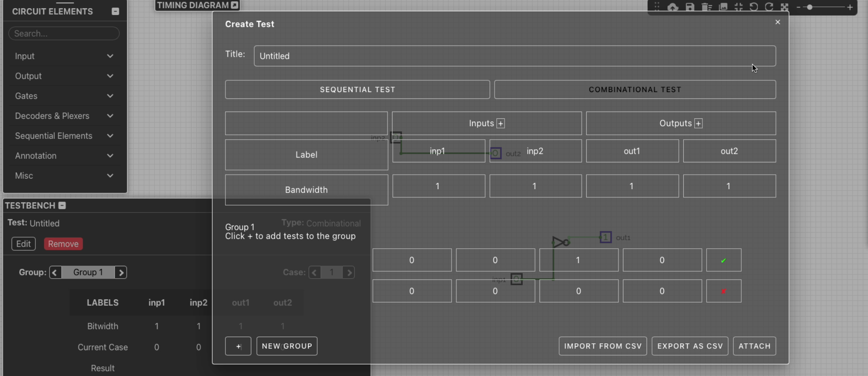Click the Result row label
The height and width of the screenshot is (376, 868).
tap(103, 368)
